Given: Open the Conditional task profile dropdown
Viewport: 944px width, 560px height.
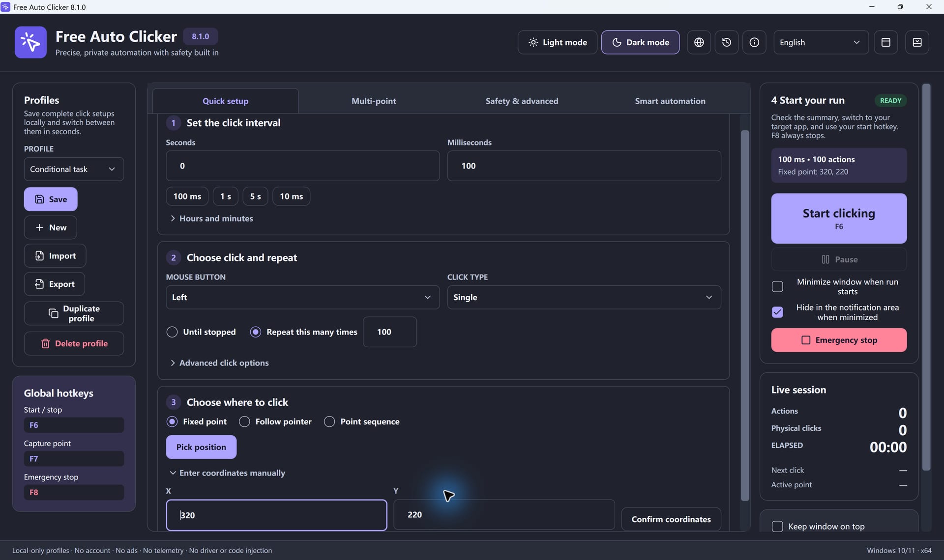Looking at the screenshot, I should (74, 169).
